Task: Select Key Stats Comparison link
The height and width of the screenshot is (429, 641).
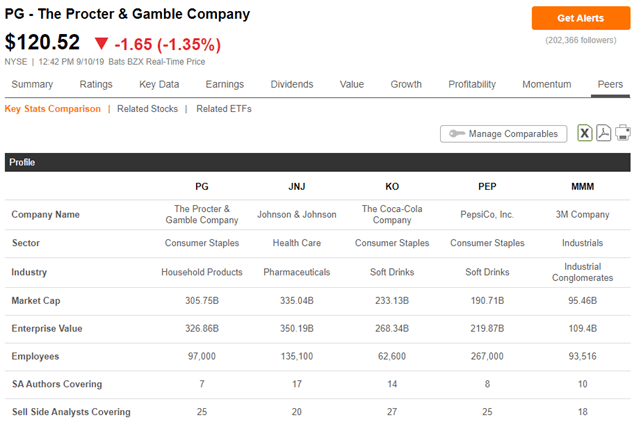Action: 52,109
